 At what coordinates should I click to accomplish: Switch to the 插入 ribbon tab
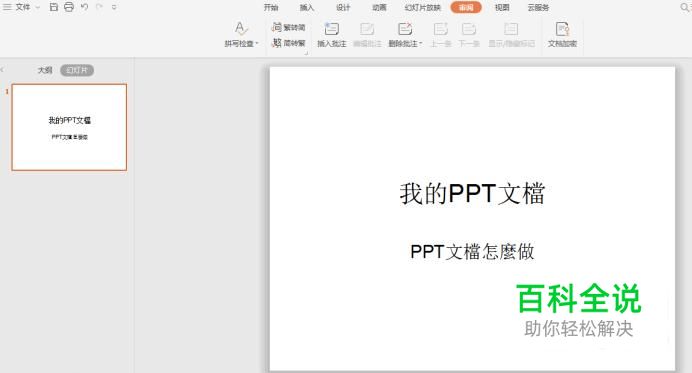point(307,8)
